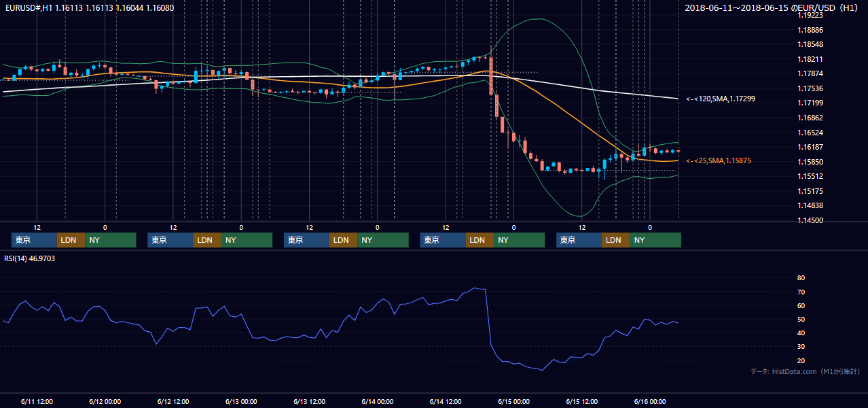868x408 pixels.
Task: Click RSI level 40 on the scale
Action: click(801, 333)
